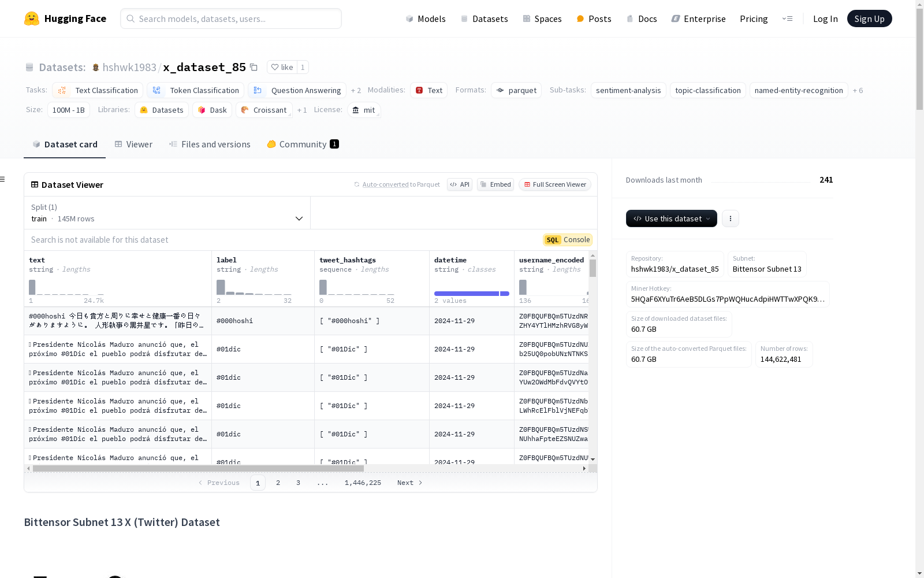Go to page 2 of the viewer
Image resolution: width=924 pixels, height=578 pixels.
[278, 483]
